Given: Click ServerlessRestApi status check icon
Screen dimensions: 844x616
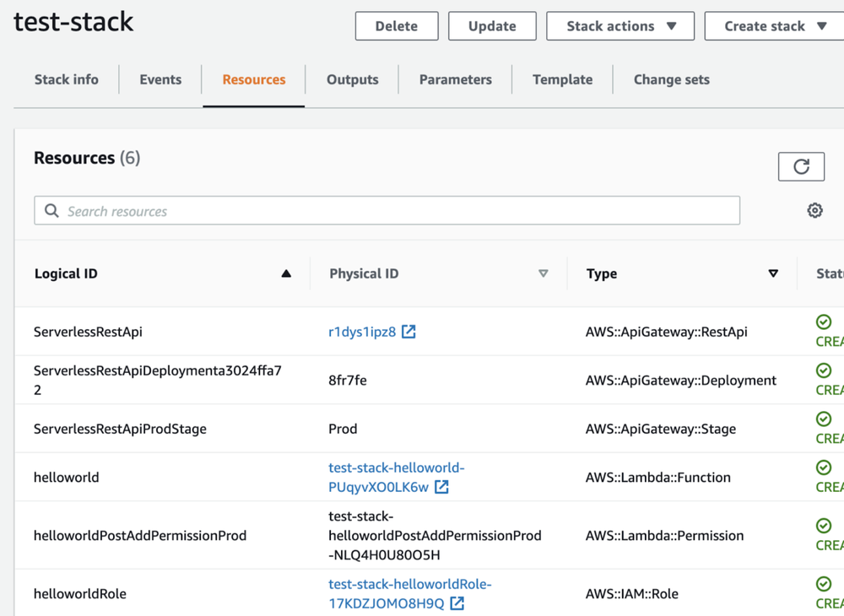Looking at the screenshot, I should [x=824, y=322].
